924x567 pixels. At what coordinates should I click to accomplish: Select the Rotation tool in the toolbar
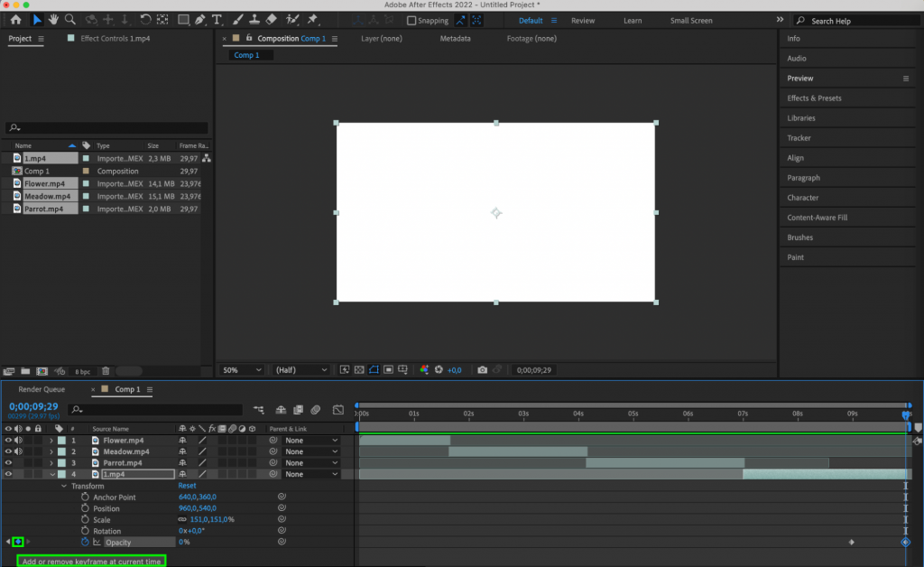point(145,19)
